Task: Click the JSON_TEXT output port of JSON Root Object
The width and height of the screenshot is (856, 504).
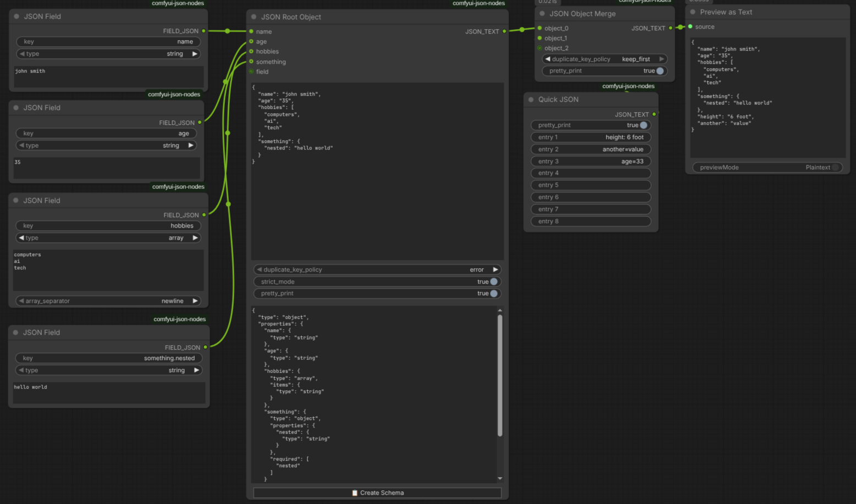Action: pos(504,31)
